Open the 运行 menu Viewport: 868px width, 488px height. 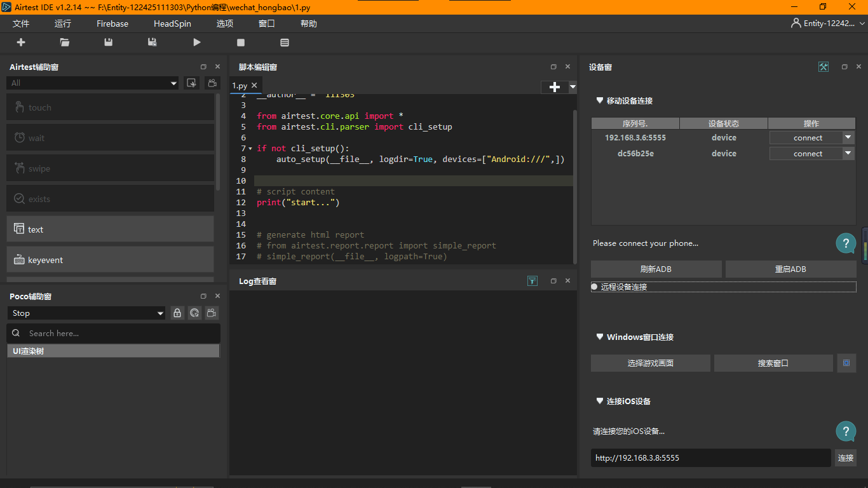click(x=63, y=24)
